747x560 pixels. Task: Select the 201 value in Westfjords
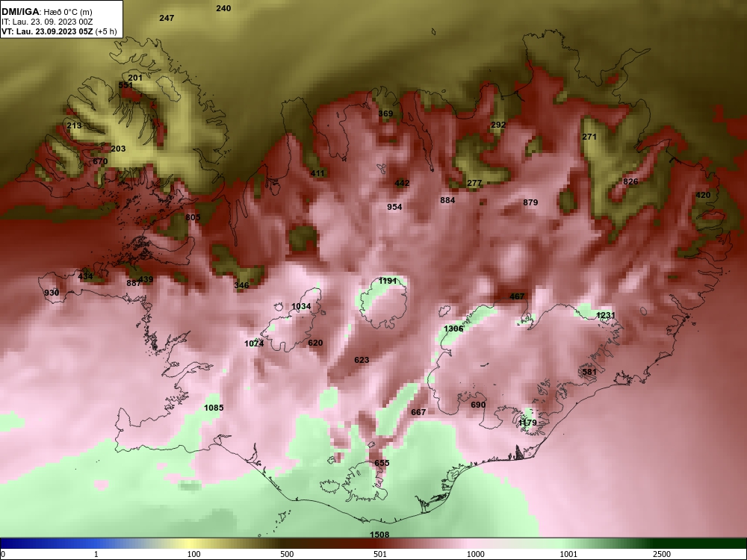click(x=135, y=78)
